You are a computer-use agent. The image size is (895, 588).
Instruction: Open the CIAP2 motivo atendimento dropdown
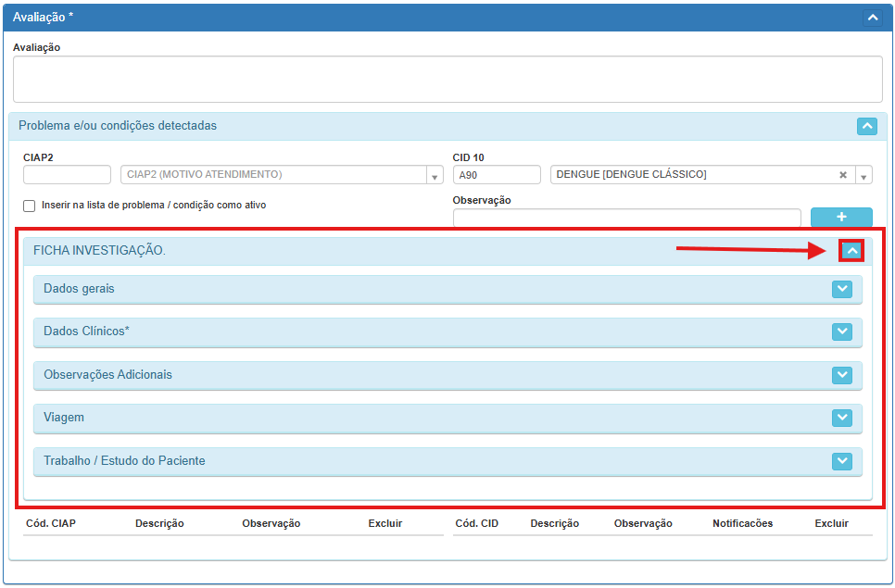435,176
